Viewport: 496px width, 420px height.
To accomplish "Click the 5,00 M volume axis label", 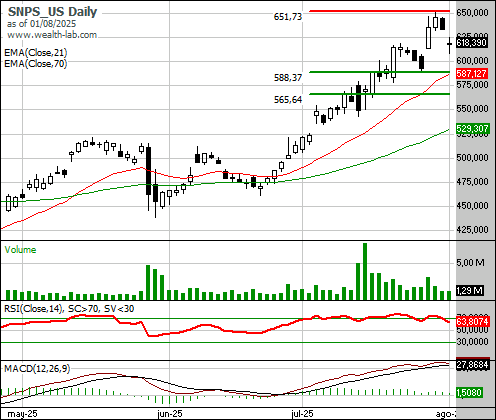I will click(470, 263).
